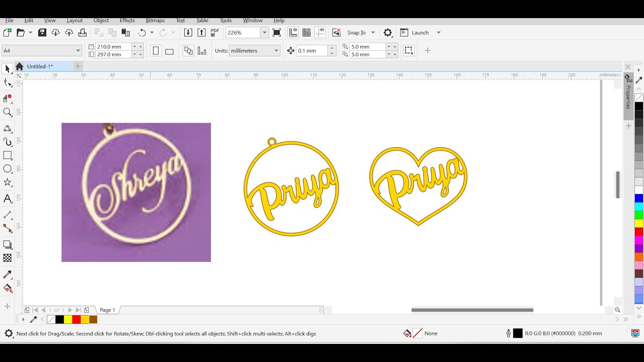Open the File menu

click(9, 21)
